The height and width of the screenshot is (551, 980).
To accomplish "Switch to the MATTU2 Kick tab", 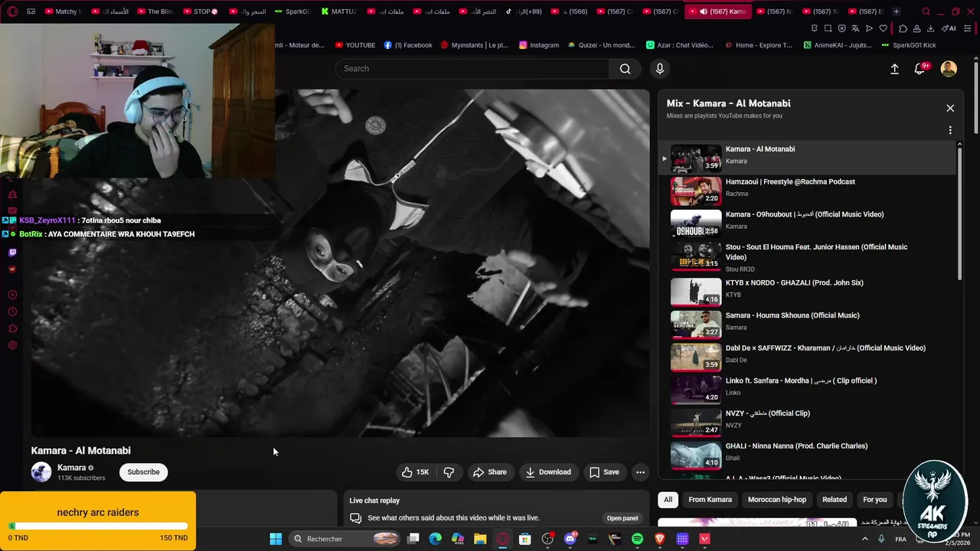I will (338, 11).
